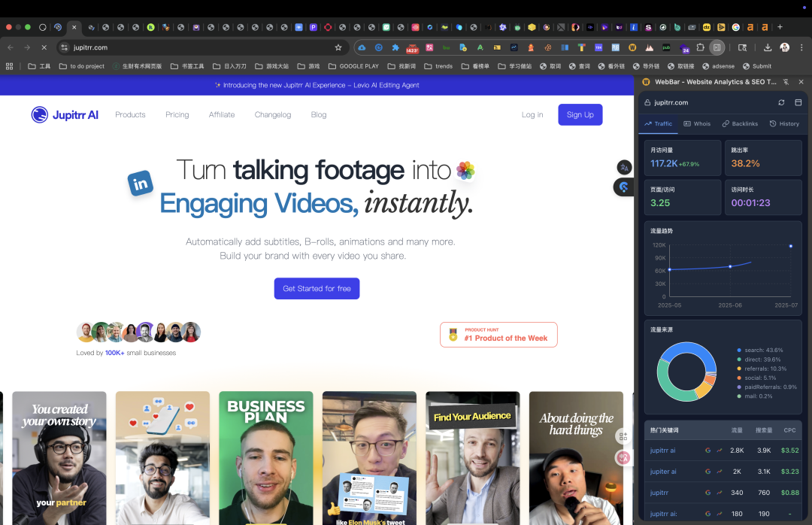Click the dark floating widget below translate icon

[x=624, y=187]
